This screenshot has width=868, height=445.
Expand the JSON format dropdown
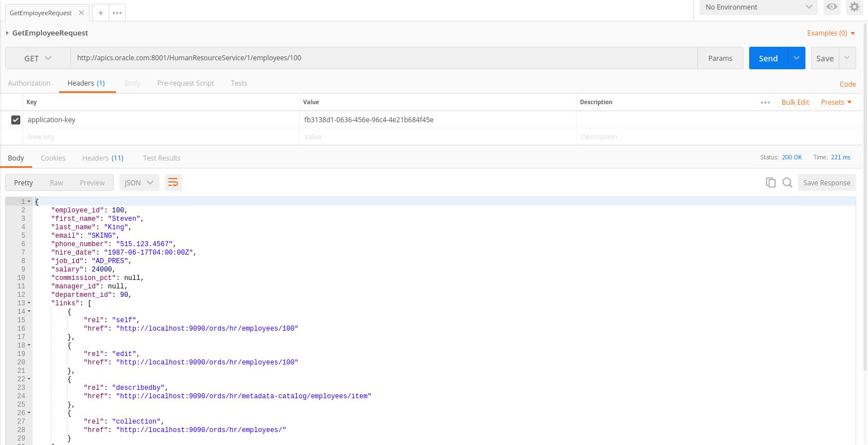point(139,183)
